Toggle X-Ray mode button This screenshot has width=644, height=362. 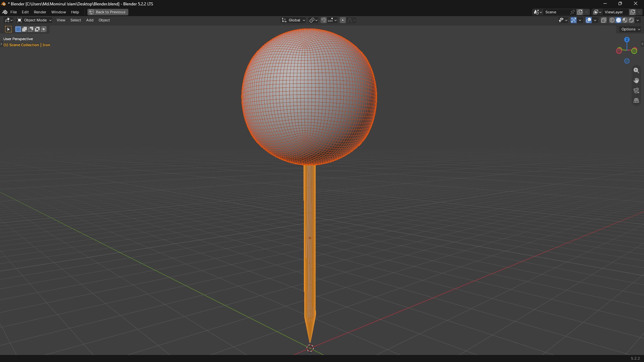[604, 20]
